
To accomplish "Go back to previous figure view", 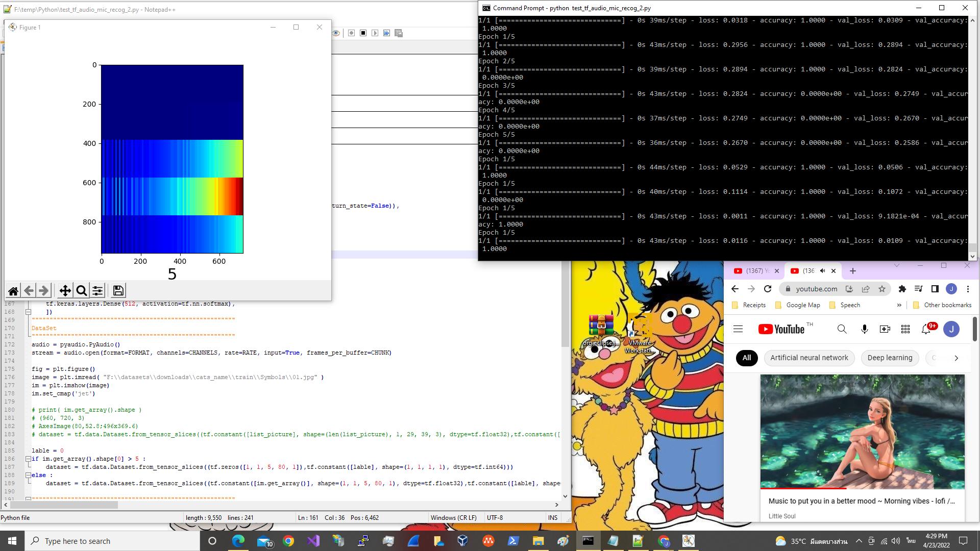I will click(x=29, y=291).
